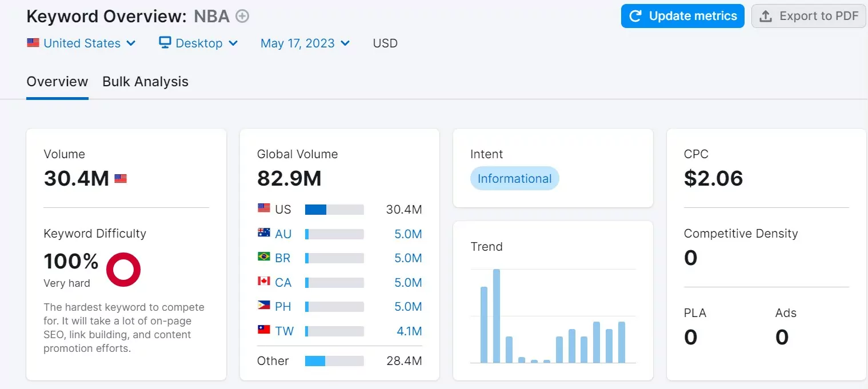
Task: Switch to the Bulk Analysis tab
Action: pos(145,81)
